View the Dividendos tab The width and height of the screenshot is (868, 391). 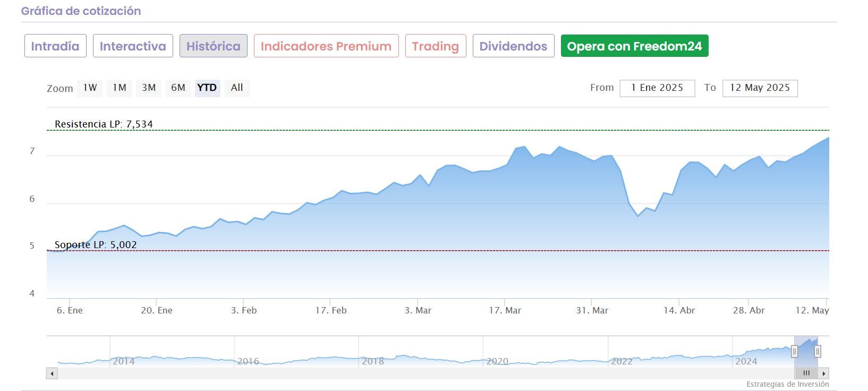[x=513, y=46]
